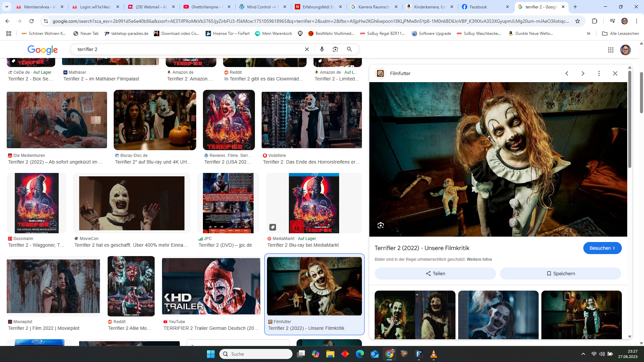Click the Besuchen button

click(x=602, y=248)
